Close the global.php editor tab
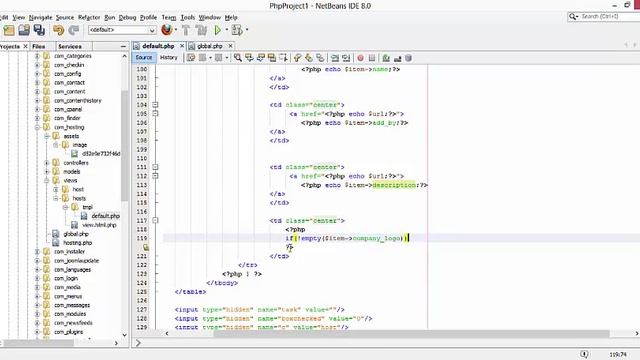The width and height of the screenshot is (640, 360). (230, 46)
